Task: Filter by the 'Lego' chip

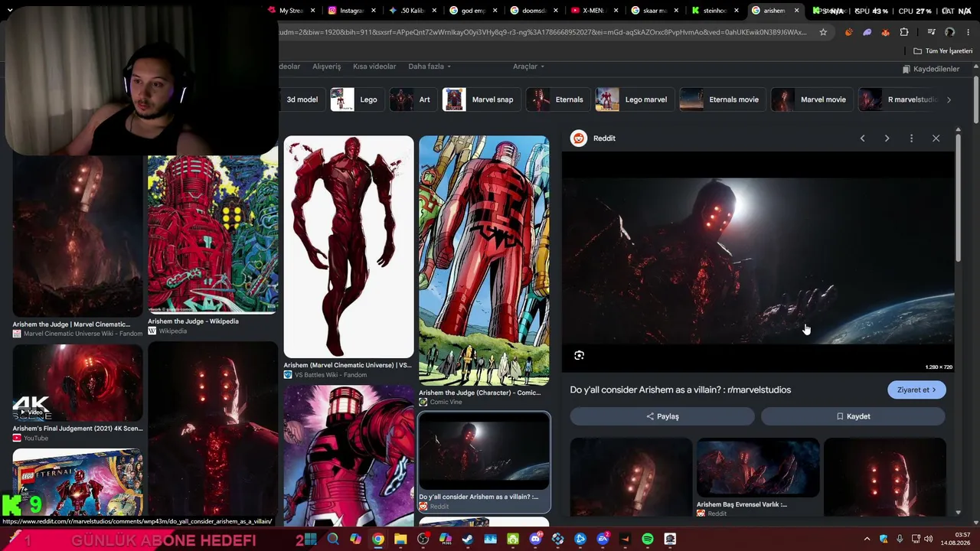Action: [356, 99]
